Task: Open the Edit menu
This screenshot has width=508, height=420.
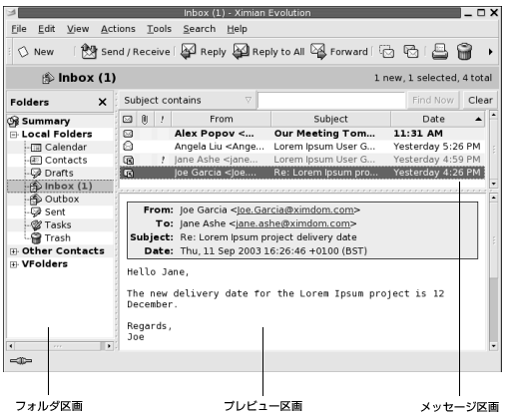Action: click(x=46, y=29)
